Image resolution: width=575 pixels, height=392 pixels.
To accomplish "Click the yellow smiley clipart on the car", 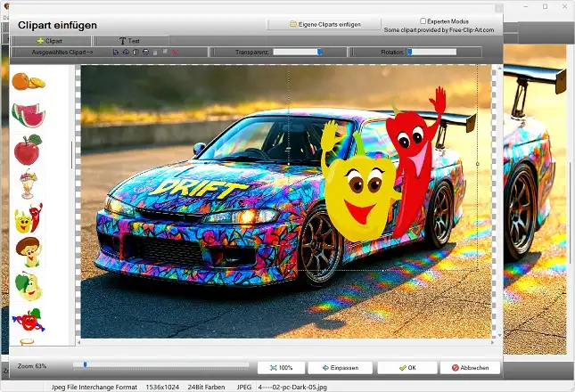I will (358, 192).
